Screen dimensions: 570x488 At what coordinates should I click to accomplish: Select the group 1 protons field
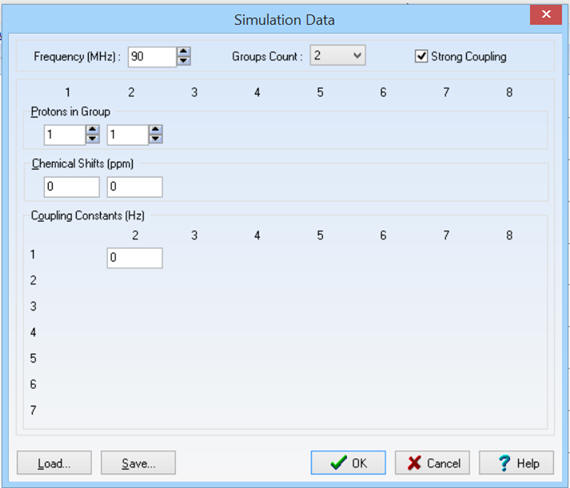[65, 135]
